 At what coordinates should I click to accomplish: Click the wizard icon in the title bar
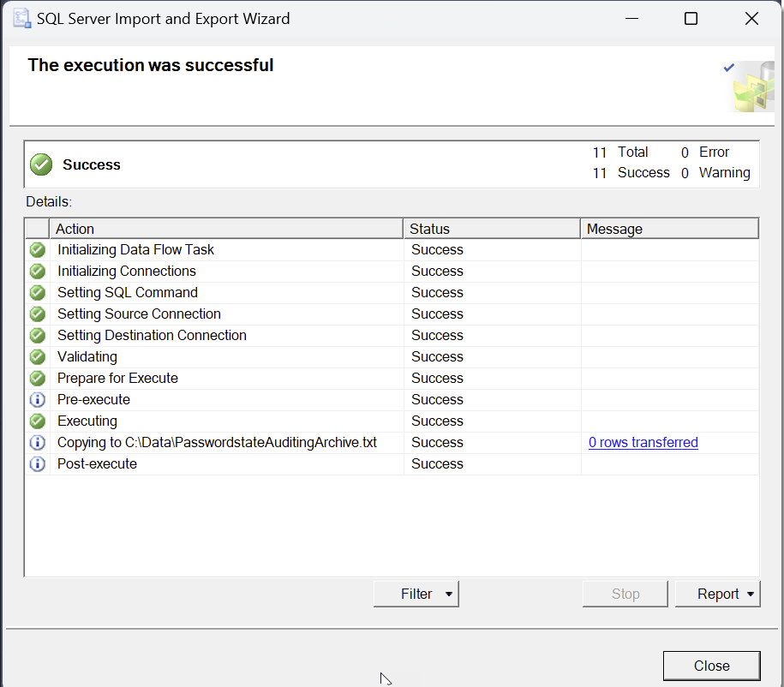(x=21, y=19)
